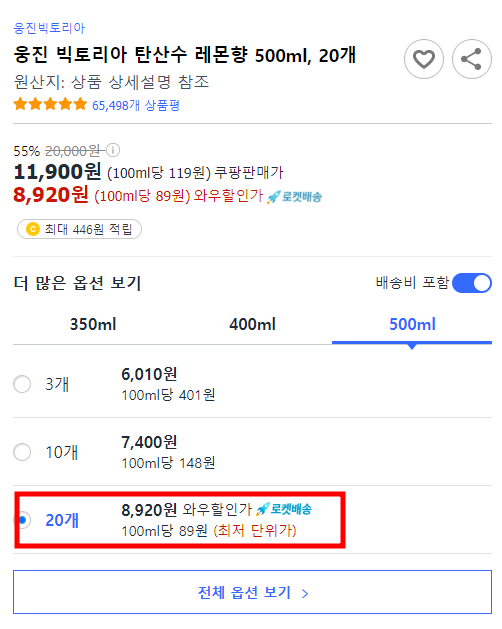Image resolution: width=502 pixels, height=629 pixels.
Task: Click the info icon beside original price
Action: pos(113,150)
